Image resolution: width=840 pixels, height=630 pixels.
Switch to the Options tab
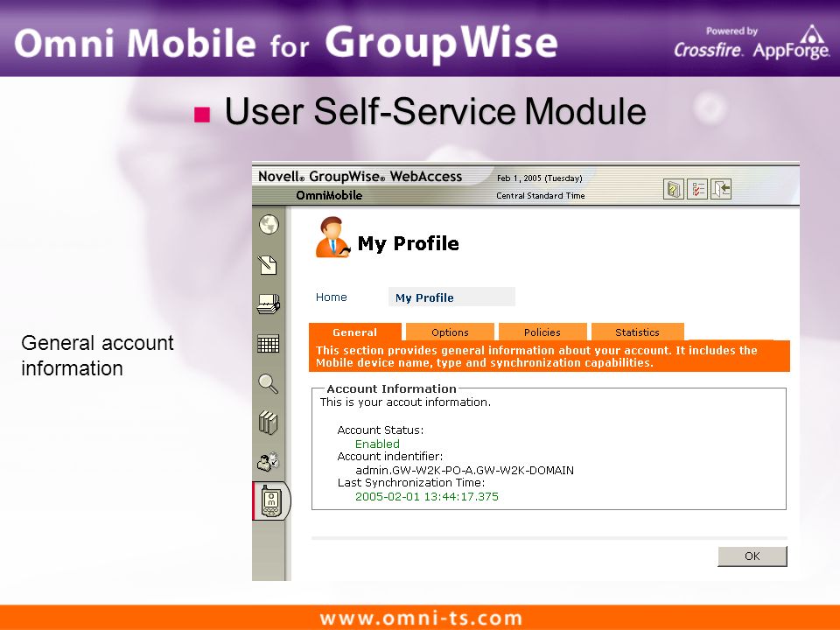pos(450,332)
